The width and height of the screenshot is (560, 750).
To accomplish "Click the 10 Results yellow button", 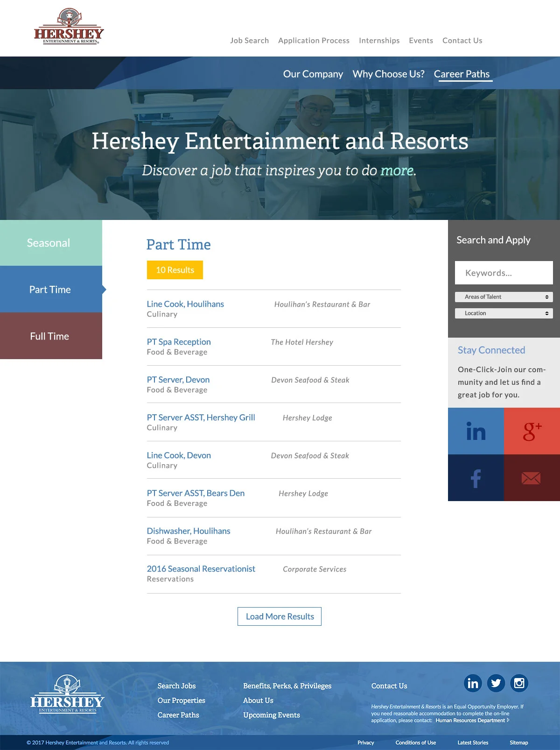I will pyautogui.click(x=175, y=270).
